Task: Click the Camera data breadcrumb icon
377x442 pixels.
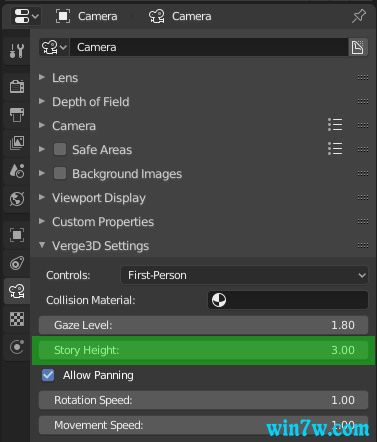Action: click(x=157, y=16)
